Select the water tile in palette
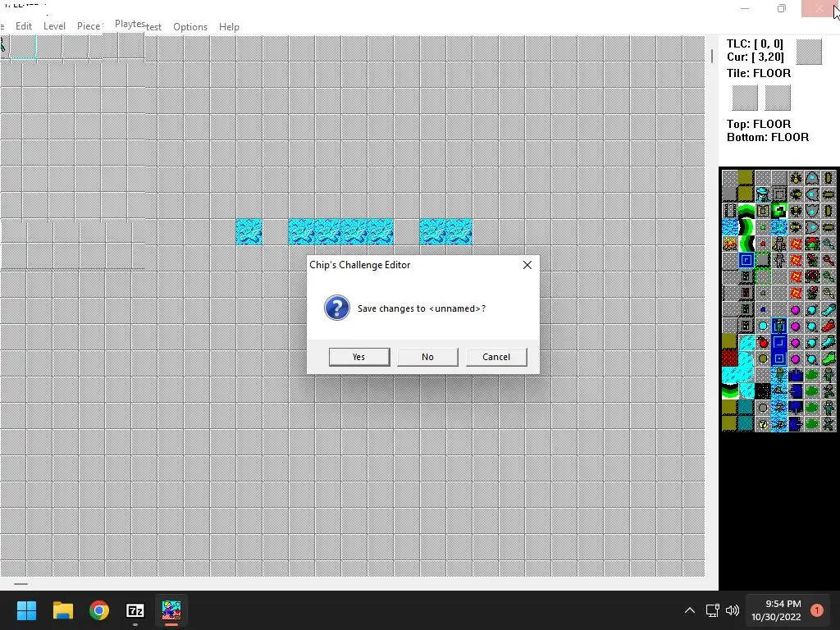This screenshot has width=840, height=630. [x=729, y=227]
